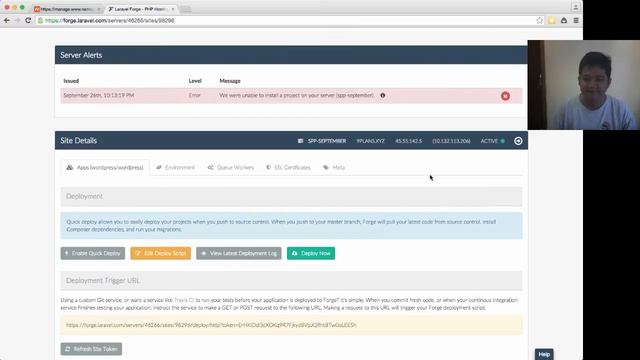Click the webcam video thumbnail
The width and height of the screenshot is (640, 360).
click(584, 85)
